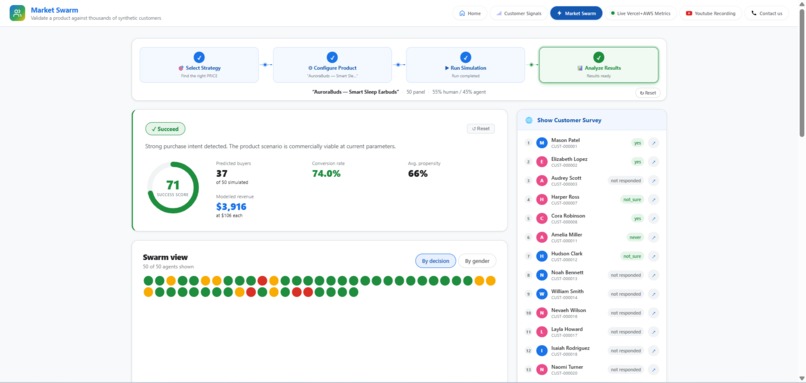Viewport: 806px width, 383px height.
Task: Open the Analyze Results step card
Action: [598, 65]
